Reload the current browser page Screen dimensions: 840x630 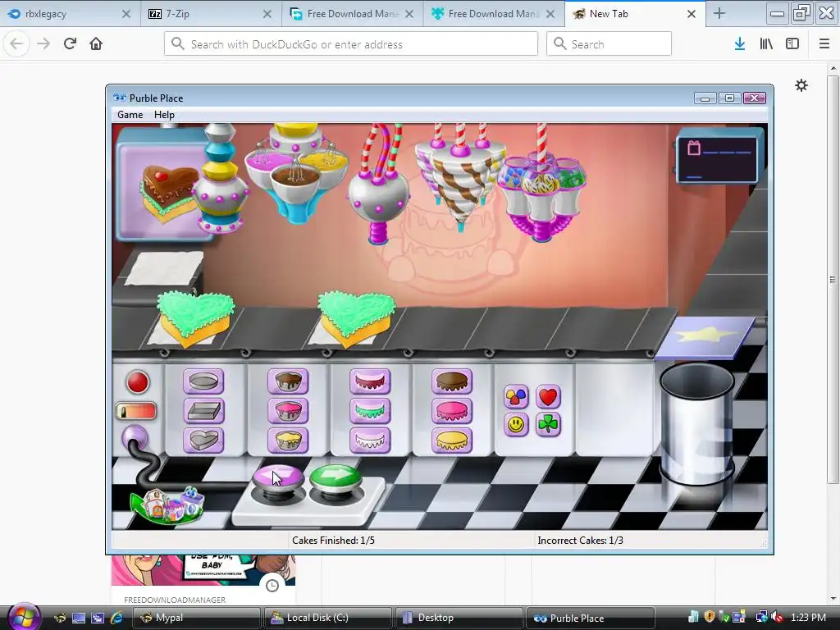click(70, 43)
